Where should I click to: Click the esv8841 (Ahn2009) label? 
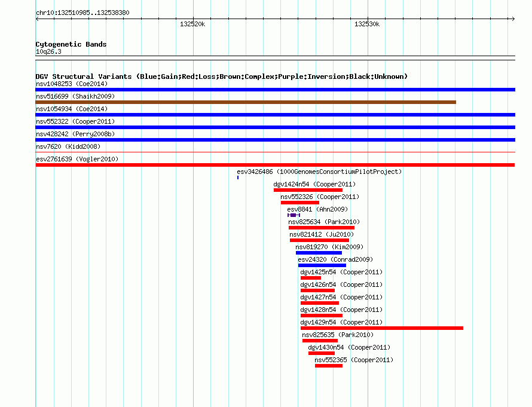point(317,209)
